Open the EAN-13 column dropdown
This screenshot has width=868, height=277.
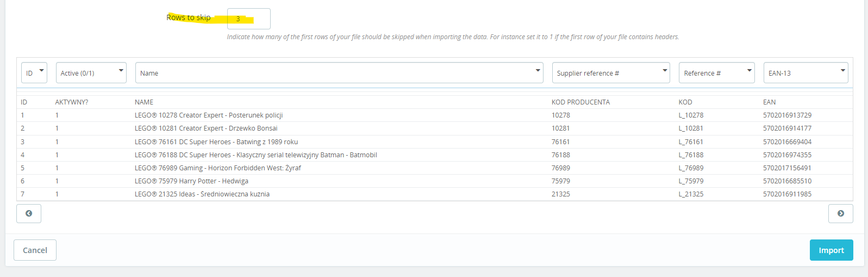click(806, 73)
